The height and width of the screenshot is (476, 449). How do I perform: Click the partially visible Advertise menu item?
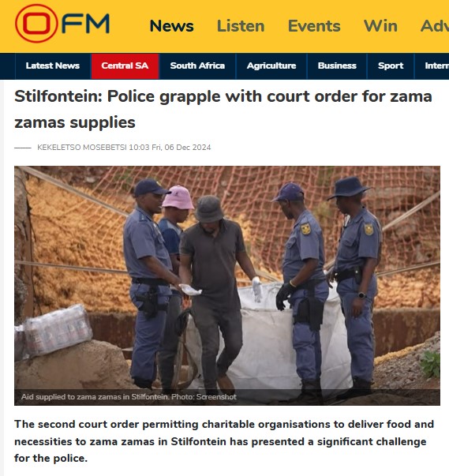435,26
